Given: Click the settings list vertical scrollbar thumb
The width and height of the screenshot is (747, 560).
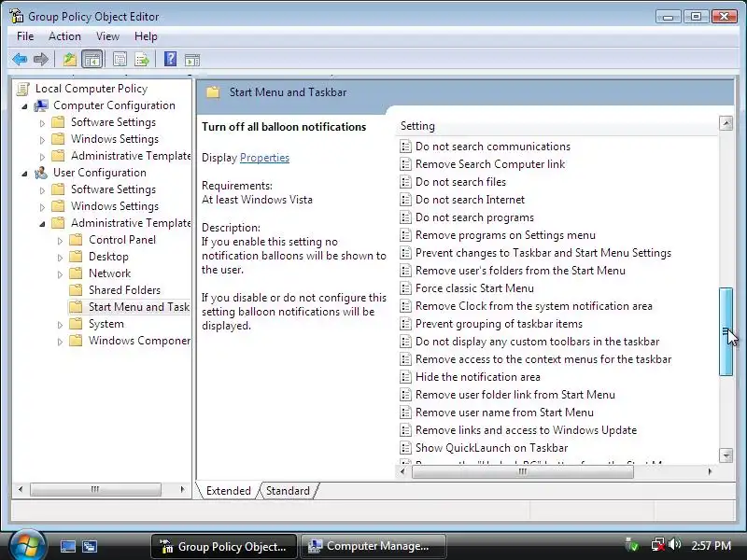Looking at the screenshot, I should pos(726,331).
